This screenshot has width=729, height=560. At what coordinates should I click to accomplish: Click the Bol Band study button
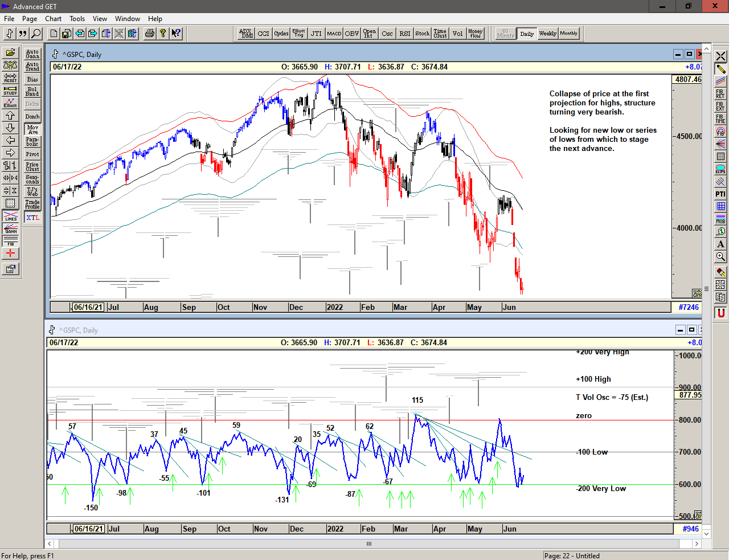pyautogui.click(x=32, y=91)
